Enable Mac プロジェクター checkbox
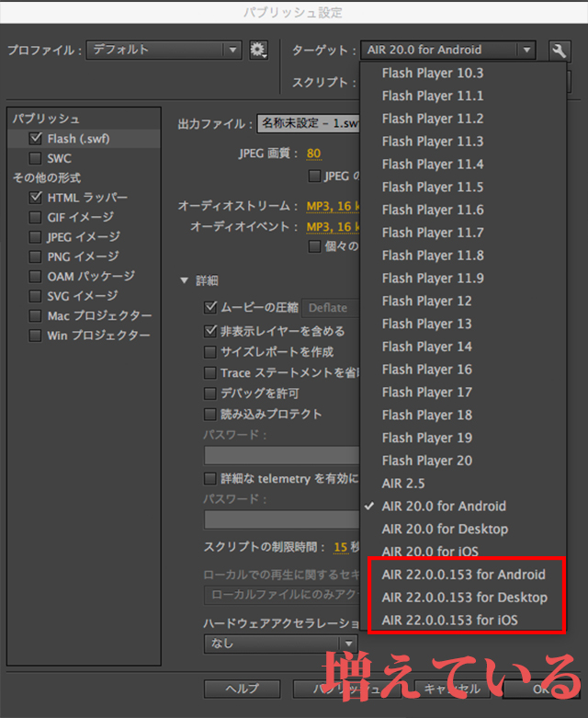 click(x=35, y=315)
